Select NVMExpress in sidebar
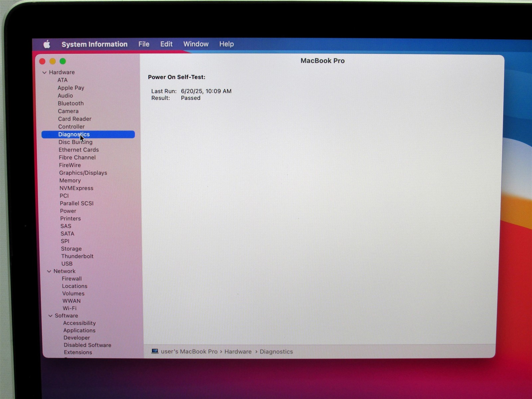This screenshot has height=399, width=532. coord(76,188)
